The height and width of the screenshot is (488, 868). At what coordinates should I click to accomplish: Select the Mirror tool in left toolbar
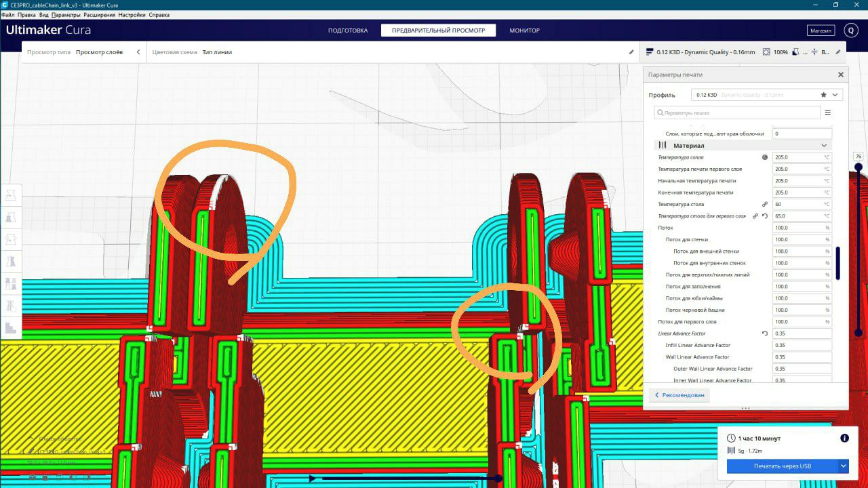[x=11, y=262]
